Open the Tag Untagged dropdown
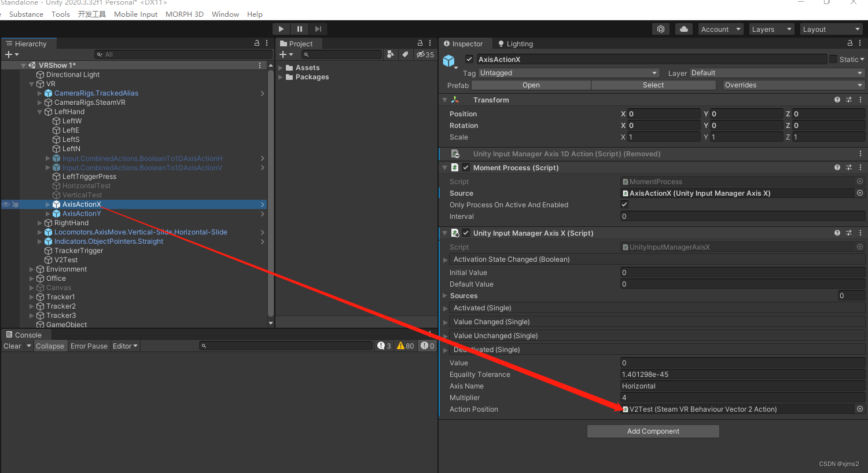Image resolution: width=868 pixels, height=473 pixels. coord(569,73)
